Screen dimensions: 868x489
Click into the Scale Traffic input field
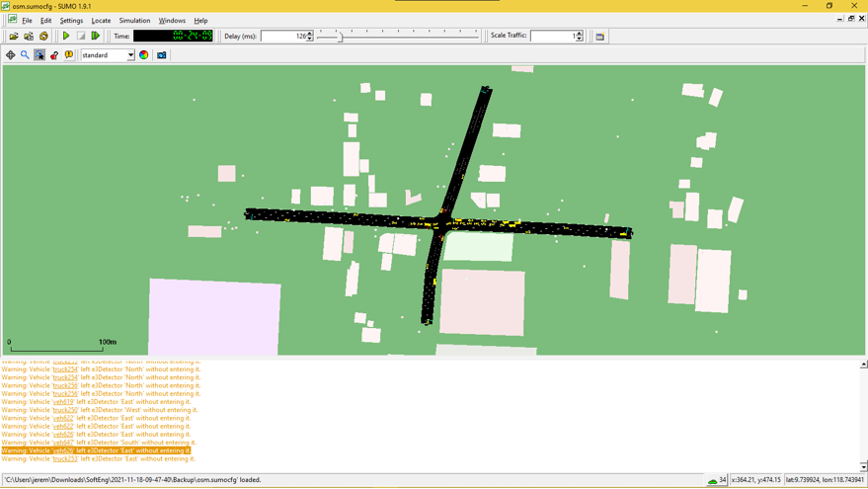pos(551,37)
